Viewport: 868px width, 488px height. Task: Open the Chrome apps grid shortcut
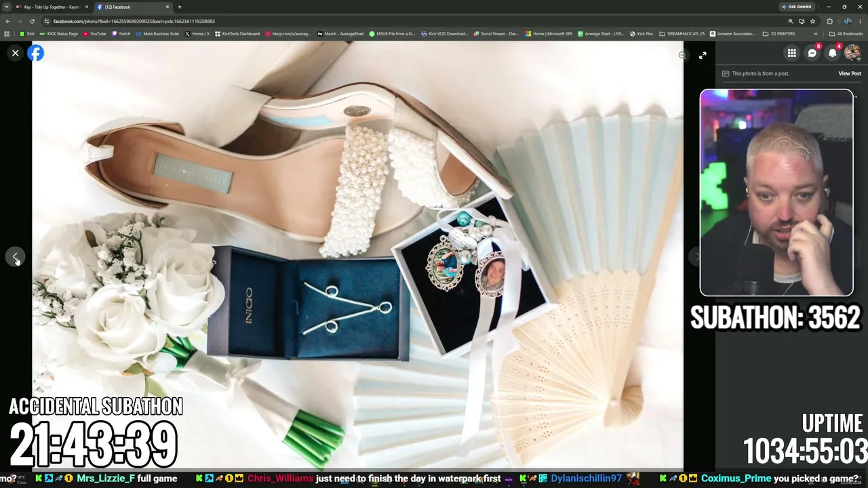tap(7, 34)
